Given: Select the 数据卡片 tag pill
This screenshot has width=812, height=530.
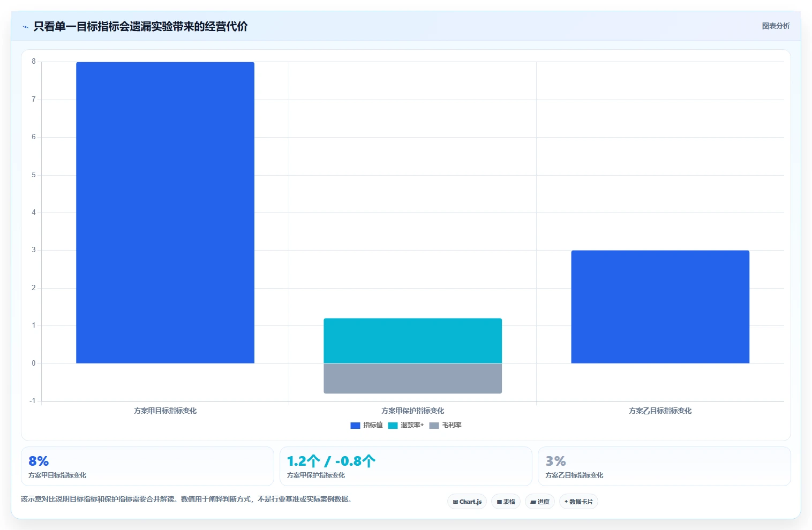Looking at the screenshot, I should 578,502.
